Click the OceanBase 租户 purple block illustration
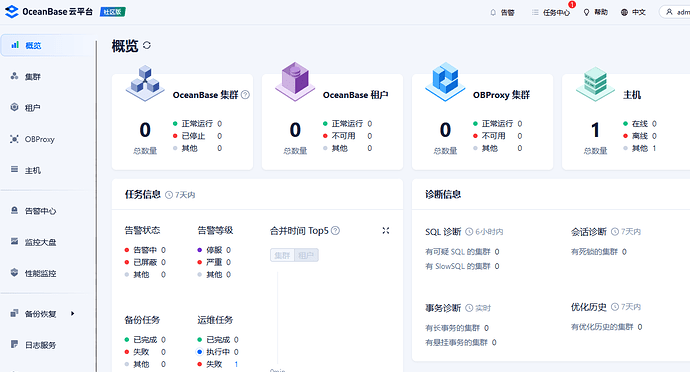690x372 pixels. 295,82
